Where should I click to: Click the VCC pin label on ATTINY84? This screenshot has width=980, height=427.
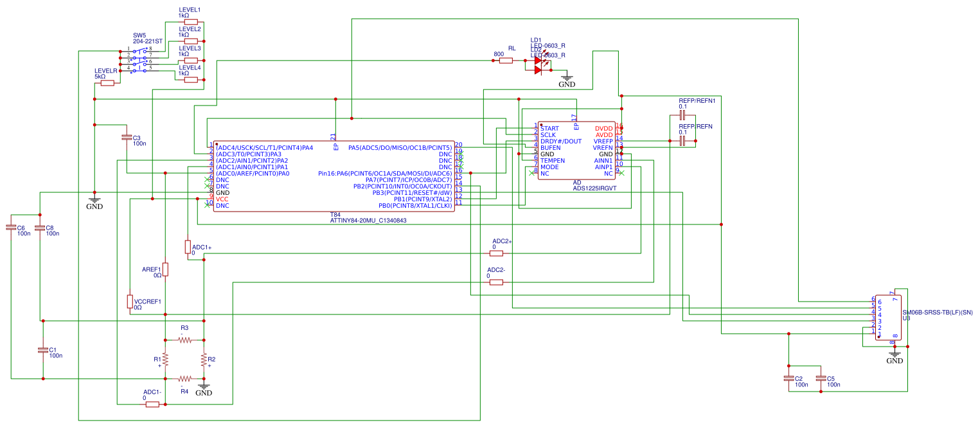222,199
